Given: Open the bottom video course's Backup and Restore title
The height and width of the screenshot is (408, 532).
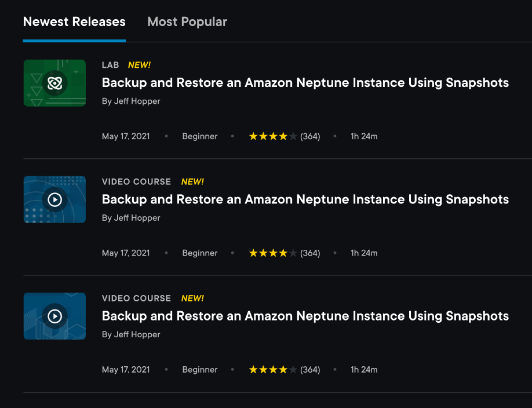Looking at the screenshot, I should click(305, 316).
